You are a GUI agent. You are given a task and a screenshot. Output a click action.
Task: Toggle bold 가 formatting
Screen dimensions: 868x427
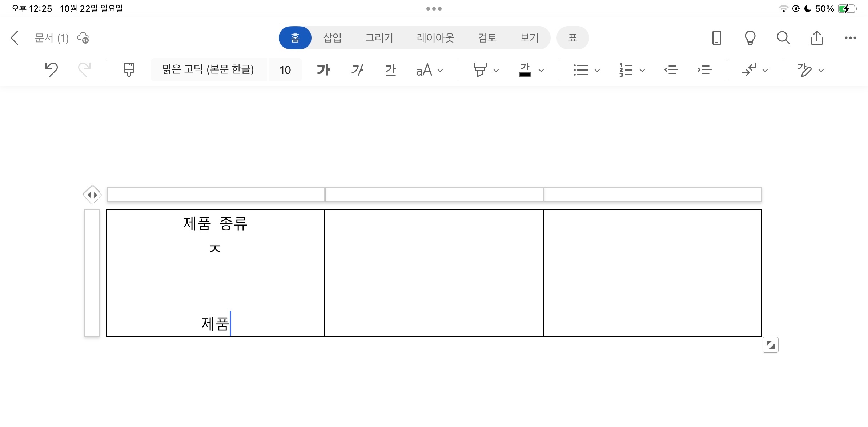[323, 69]
